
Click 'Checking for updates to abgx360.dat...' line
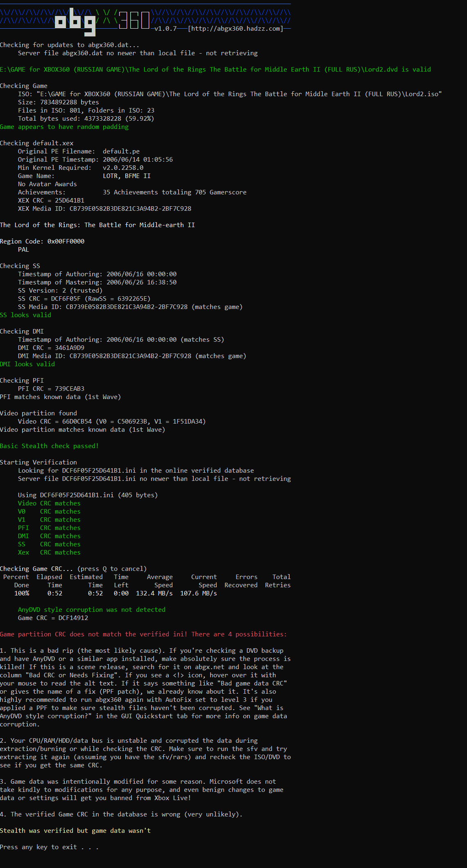click(x=70, y=45)
